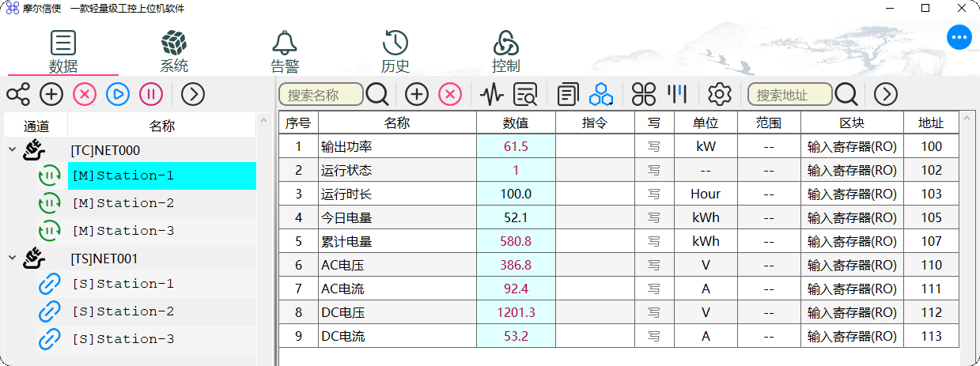Screen dimensions: 980x366
Task: Collapse channel panel with arrow icon
Action: pos(193,95)
